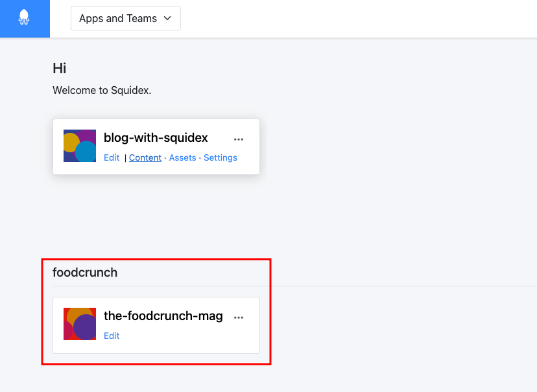Go to Assets of blog-with-squidex
Image resolution: width=537 pixels, height=392 pixels.
click(182, 157)
